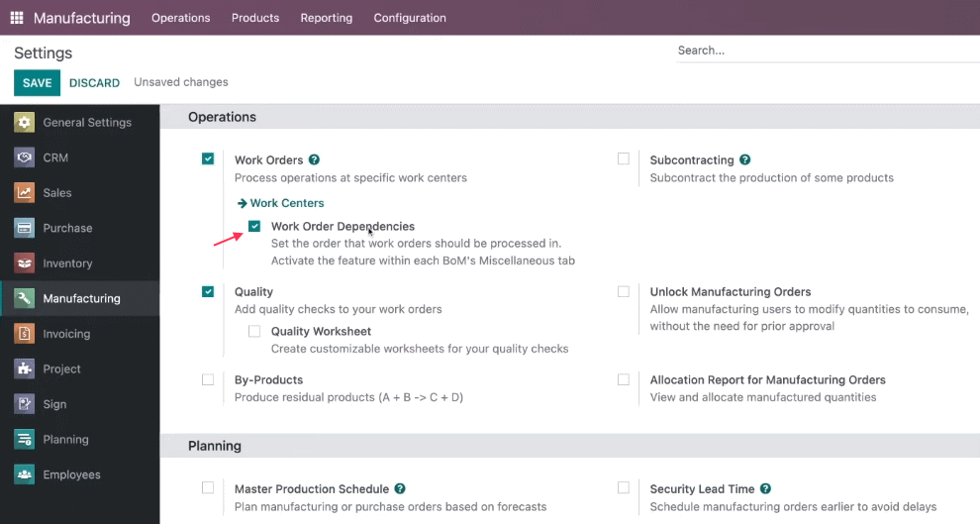
Task: Open the Configuration menu
Action: (410, 18)
